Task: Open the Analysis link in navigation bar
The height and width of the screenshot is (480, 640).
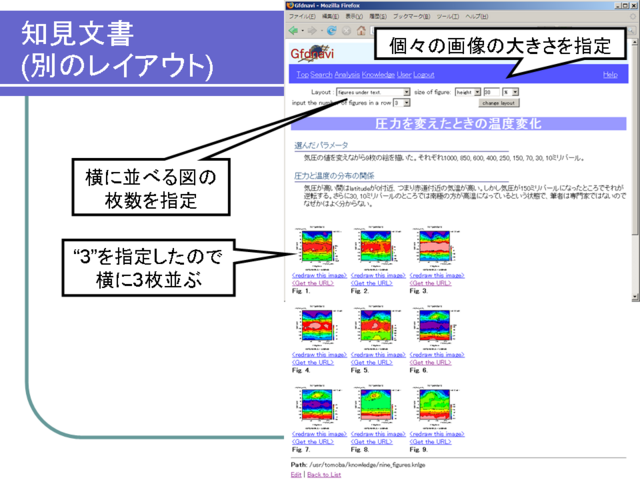Action: 347,74
